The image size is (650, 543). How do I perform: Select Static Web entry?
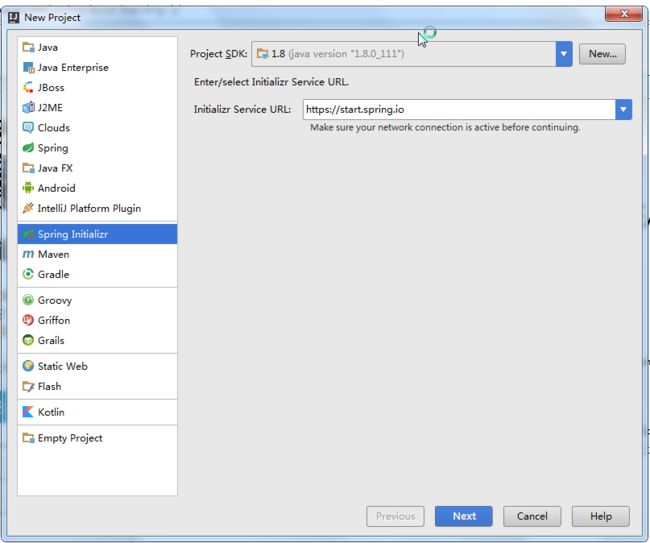(x=97, y=366)
